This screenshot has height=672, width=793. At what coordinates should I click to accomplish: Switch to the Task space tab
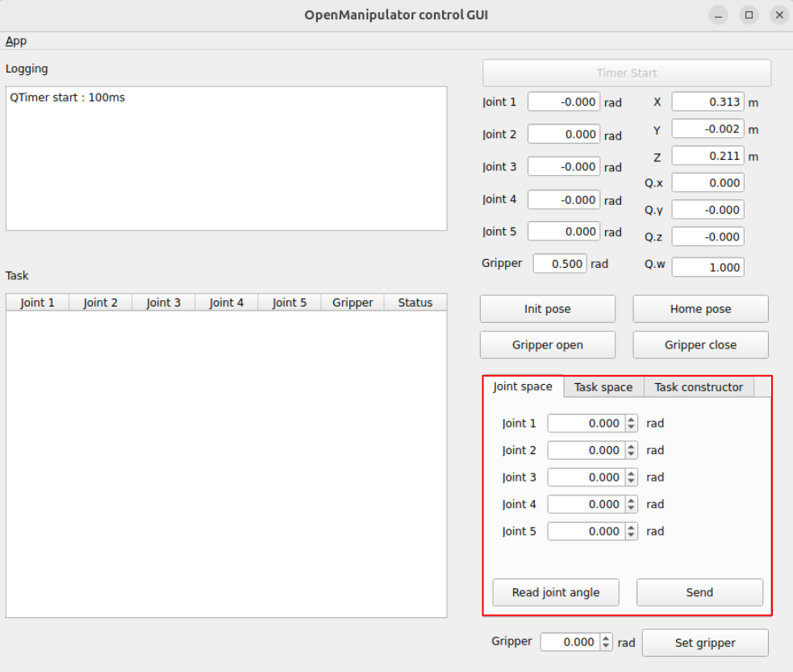pos(603,387)
